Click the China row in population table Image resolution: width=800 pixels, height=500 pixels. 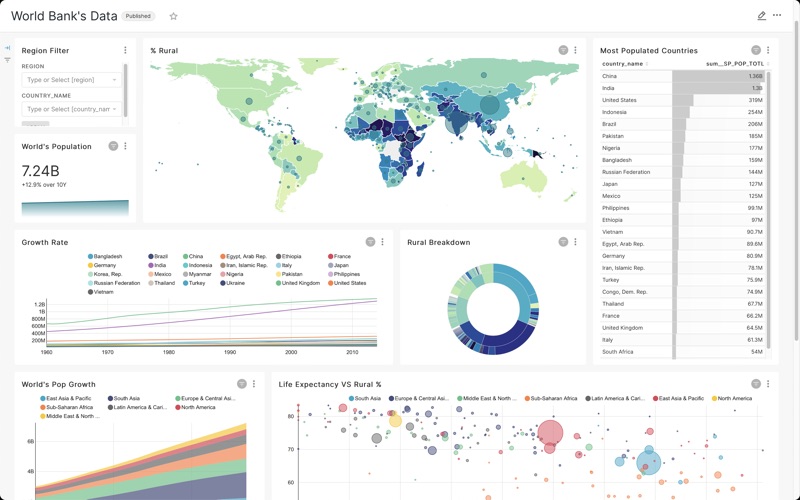[683, 76]
